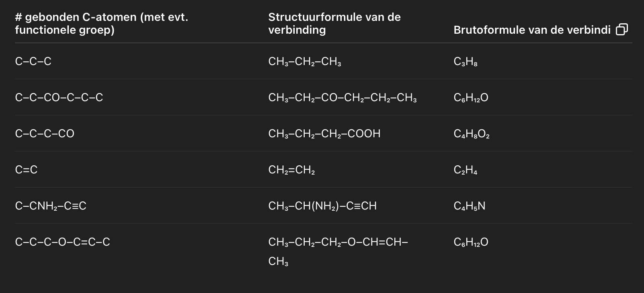Click the '# gebonden C-atomen' column header
This screenshot has width=644, height=293.
pos(102,23)
